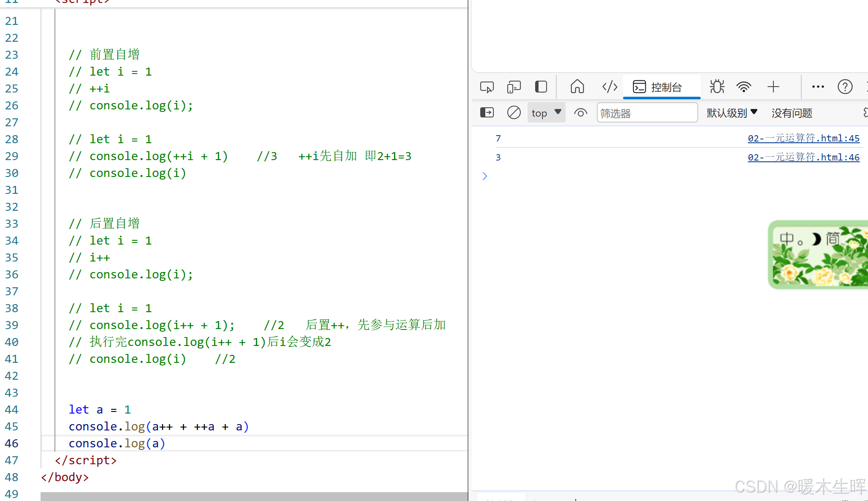Open the DevTools Welcome home icon
868x501 pixels.
pyautogui.click(x=577, y=87)
